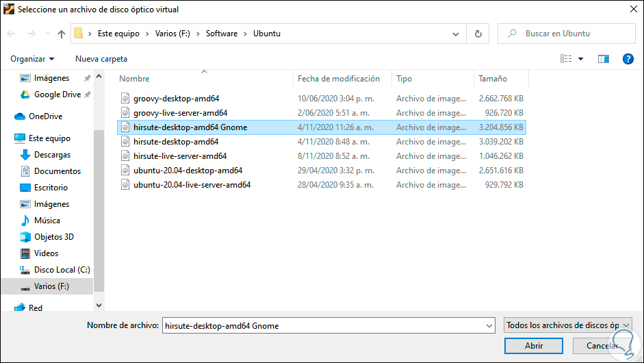The height and width of the screenshot is (363, 644).
Task: Click the sidebar scrollbar thumb
Action: tap(99, 210)
